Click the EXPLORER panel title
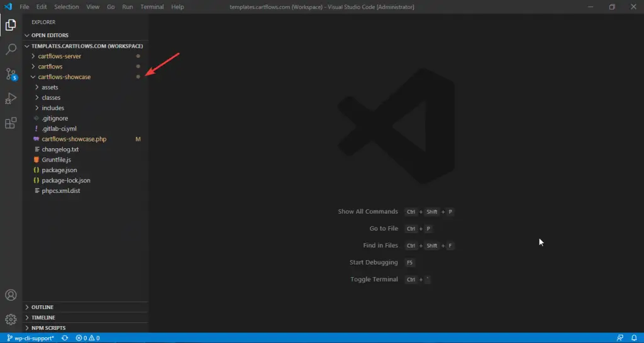This screenshot has height=343, width=644. [x=43, y=22]
